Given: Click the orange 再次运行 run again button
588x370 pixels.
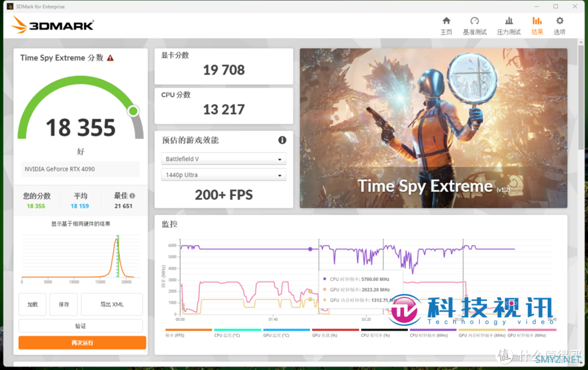Looking at the screenshot, I should pyautogui.click(x=82, y=343).
